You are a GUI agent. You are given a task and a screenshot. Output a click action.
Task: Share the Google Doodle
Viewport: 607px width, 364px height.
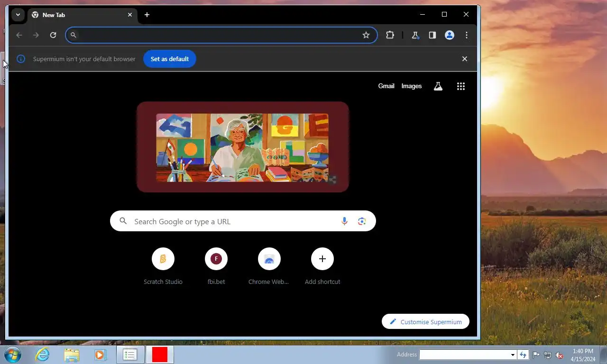332,180
